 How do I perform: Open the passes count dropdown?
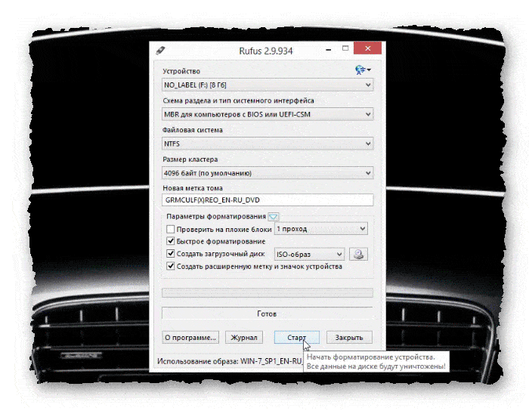pyautogui.click(x=321, y=229)
